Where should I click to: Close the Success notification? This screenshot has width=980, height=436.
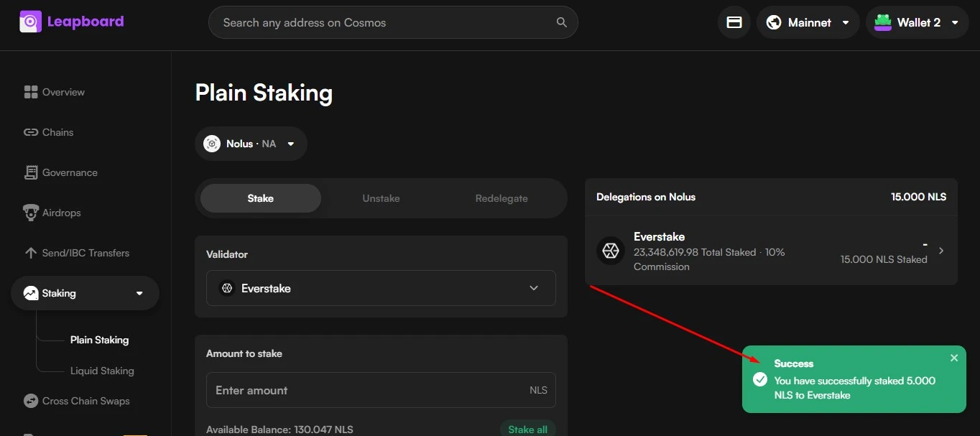coord(954,358)
